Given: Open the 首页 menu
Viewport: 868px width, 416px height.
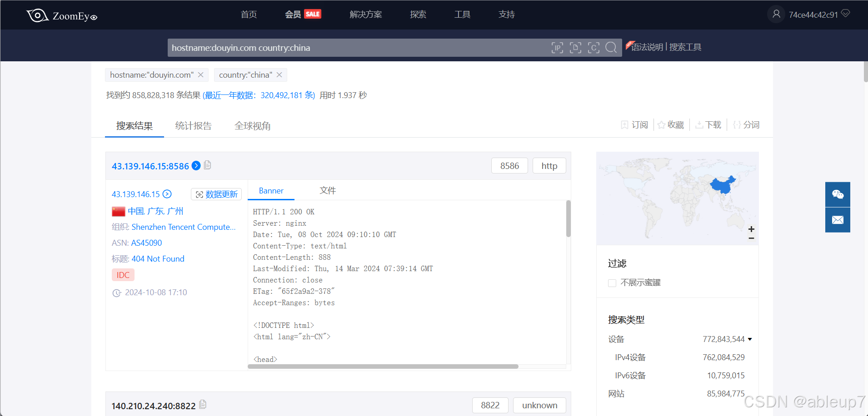Looking at the screenshot, I should point(249,15).
